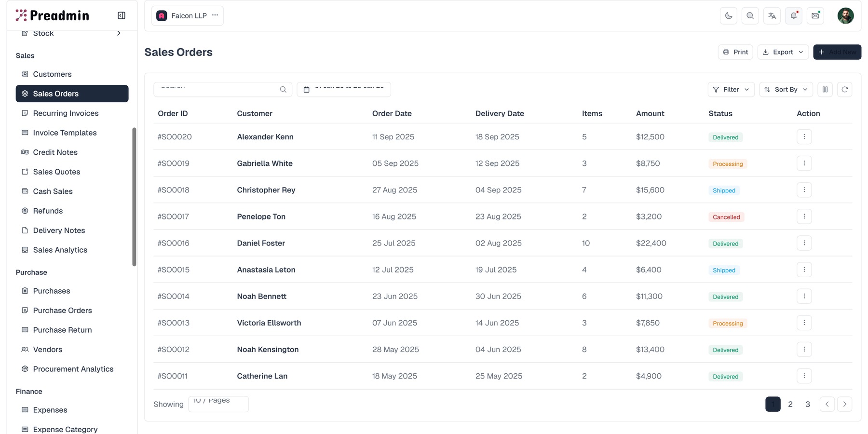
Task: Open Customers in the sidebar
Action: click(72, 74)
